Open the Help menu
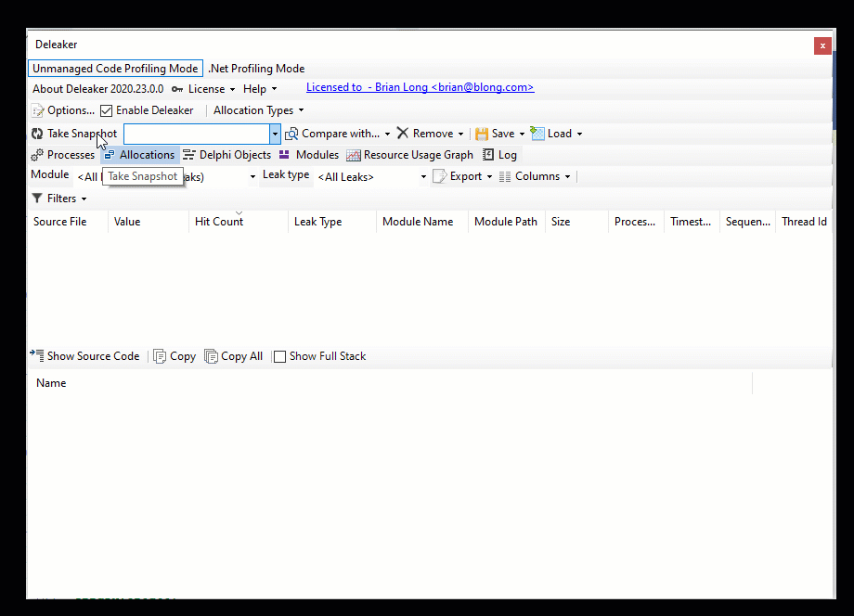The image size is (854, 616). [260, 89]
